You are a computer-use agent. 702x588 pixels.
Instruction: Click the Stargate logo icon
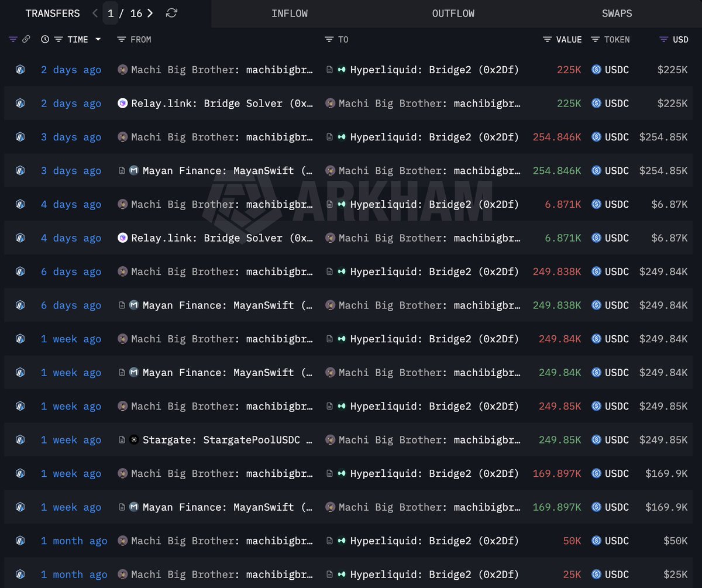[x=134, y=440]
